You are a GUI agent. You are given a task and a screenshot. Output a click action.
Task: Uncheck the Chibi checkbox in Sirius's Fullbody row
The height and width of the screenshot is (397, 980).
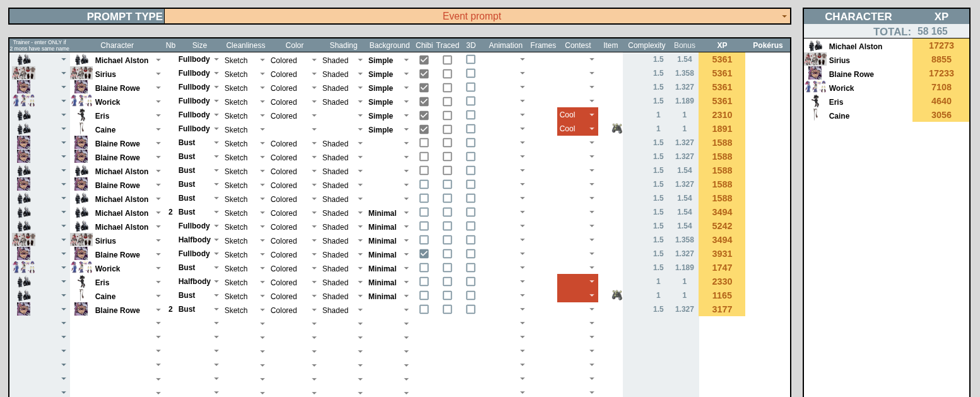click(x=424, y=74)
